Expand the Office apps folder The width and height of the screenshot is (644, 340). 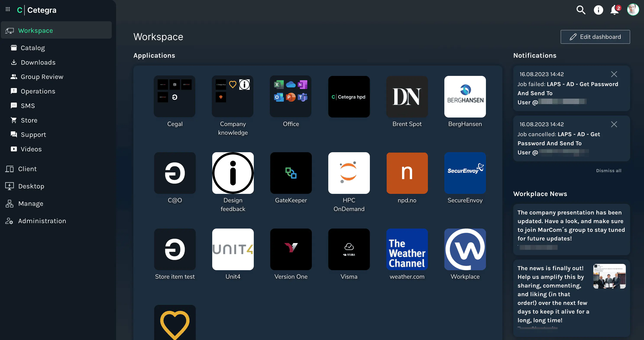(291, 96)
